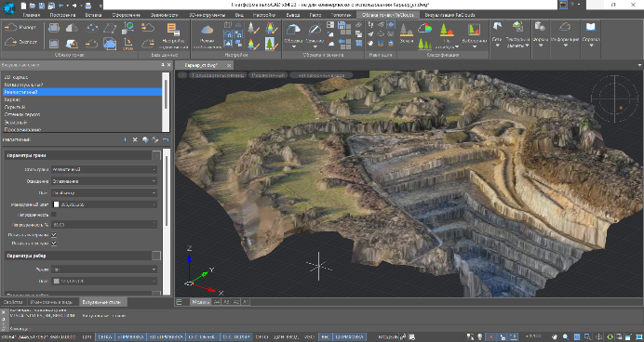The height and width of the screenshot is (342, 644).
Task: Toggle ШТРИХОВКА hatch display in status bar
Action: pos(349,336)
